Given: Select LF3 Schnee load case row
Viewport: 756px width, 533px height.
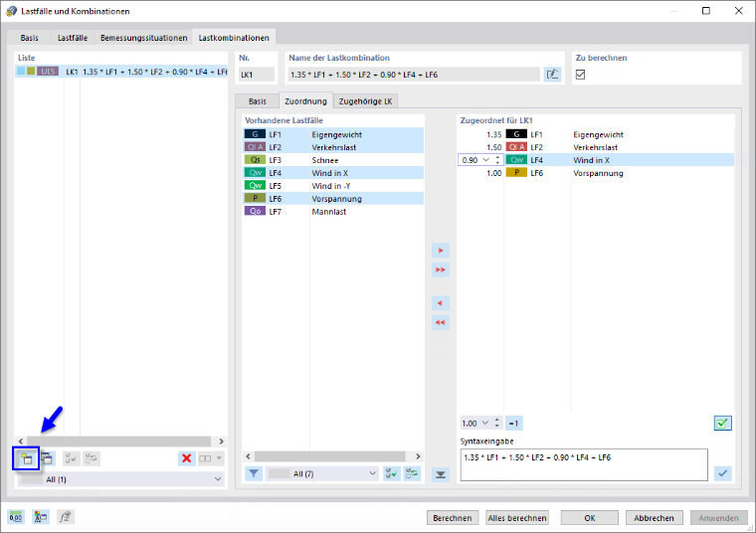Looking at the screenshot, I should coord(333,160).
